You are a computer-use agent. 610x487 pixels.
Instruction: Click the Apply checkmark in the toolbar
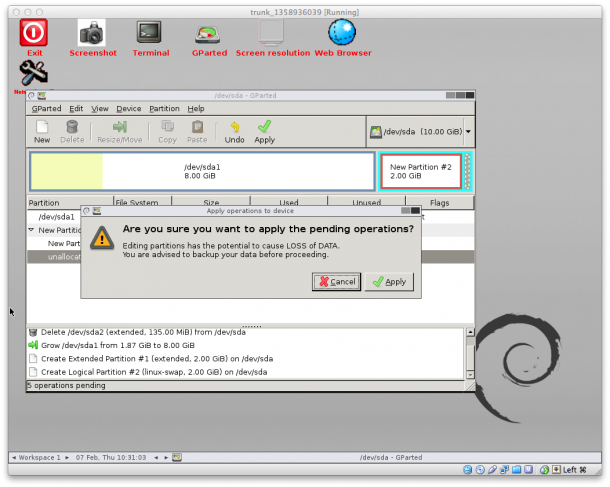[265, 131]
